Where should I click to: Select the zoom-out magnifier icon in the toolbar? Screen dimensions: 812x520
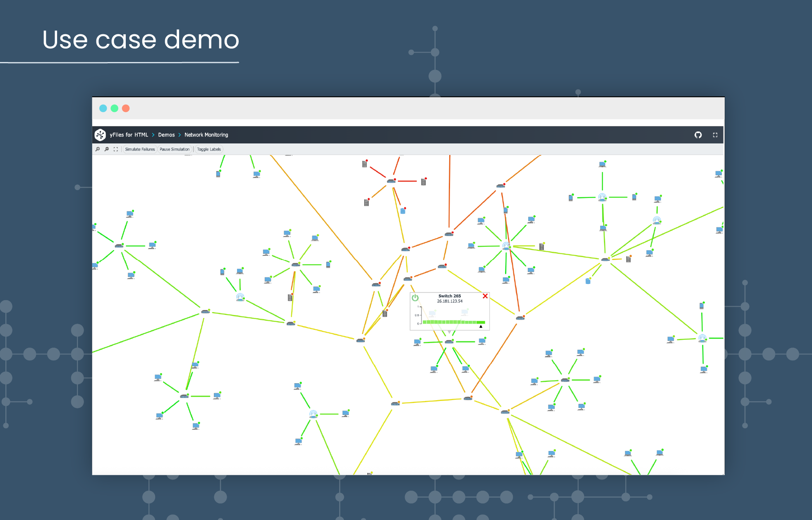point(107,149)
